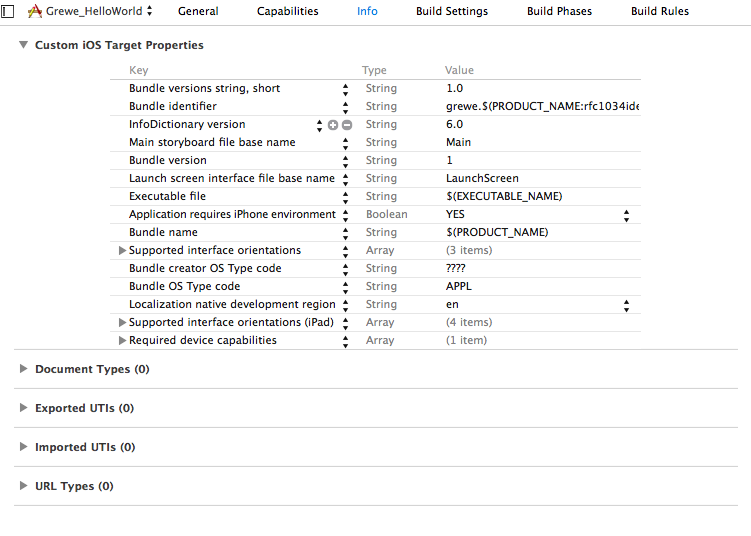Click the key stepper for Bundle OS Type code
This screenshot has height=536, width=751.
point(345,287)
